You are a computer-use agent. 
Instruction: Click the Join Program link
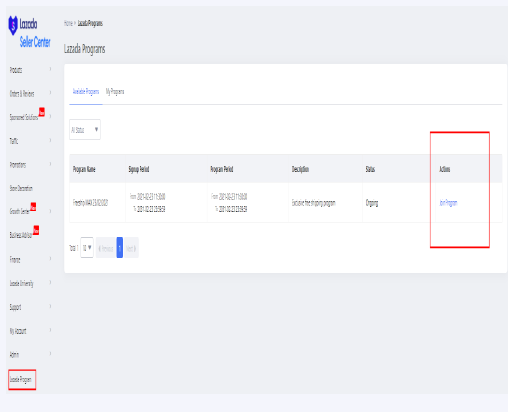[448, 203]
